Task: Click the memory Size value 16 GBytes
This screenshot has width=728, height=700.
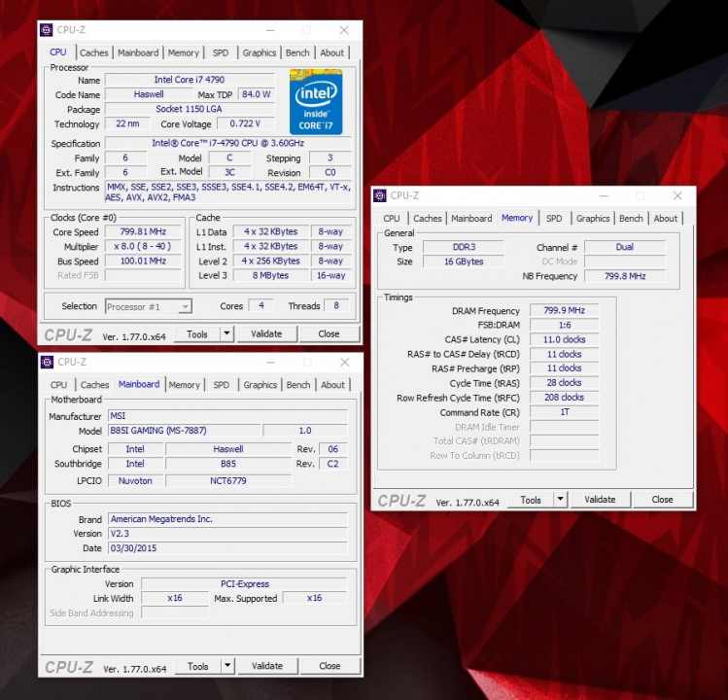Action: tap(464, 262)
